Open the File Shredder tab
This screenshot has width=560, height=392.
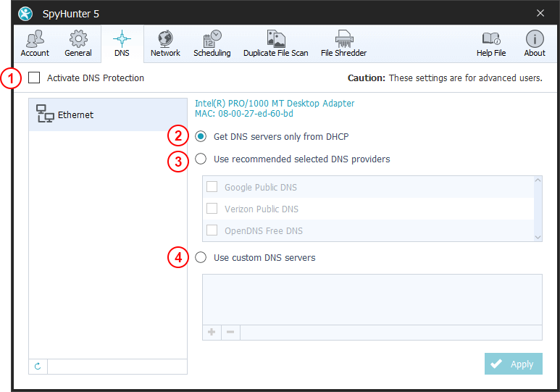(343, 43)
